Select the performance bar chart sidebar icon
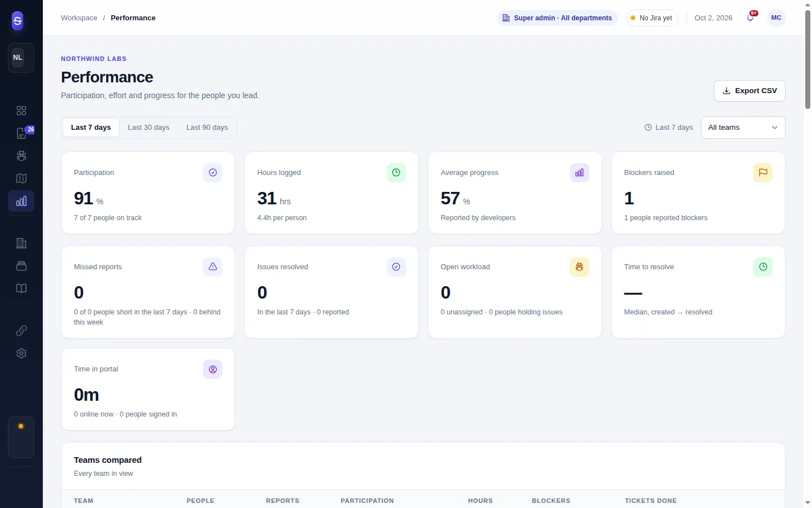Screen dimensions: 812x508 [21, 201]
